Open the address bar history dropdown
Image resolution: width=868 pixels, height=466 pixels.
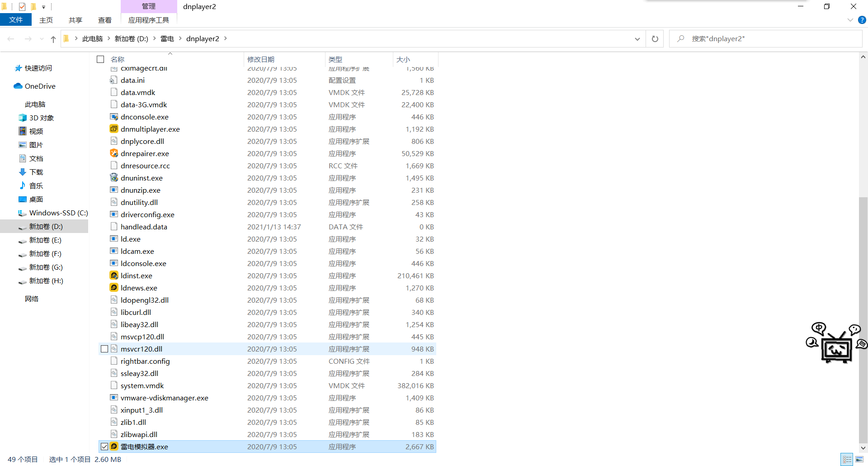tap(637, 39)
